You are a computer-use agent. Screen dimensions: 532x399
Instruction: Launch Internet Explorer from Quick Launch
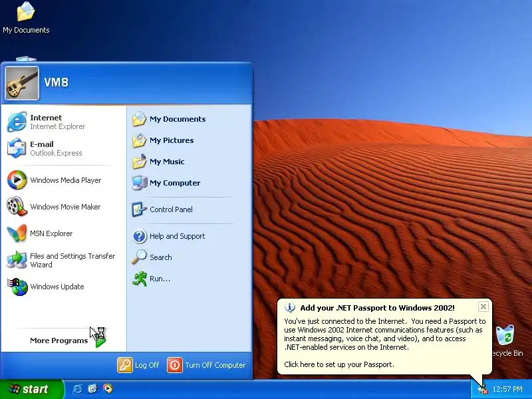77,389
